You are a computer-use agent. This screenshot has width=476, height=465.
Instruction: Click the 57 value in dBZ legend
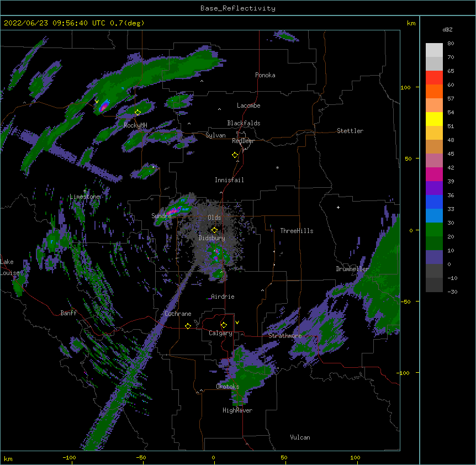(x=451, y=98)
